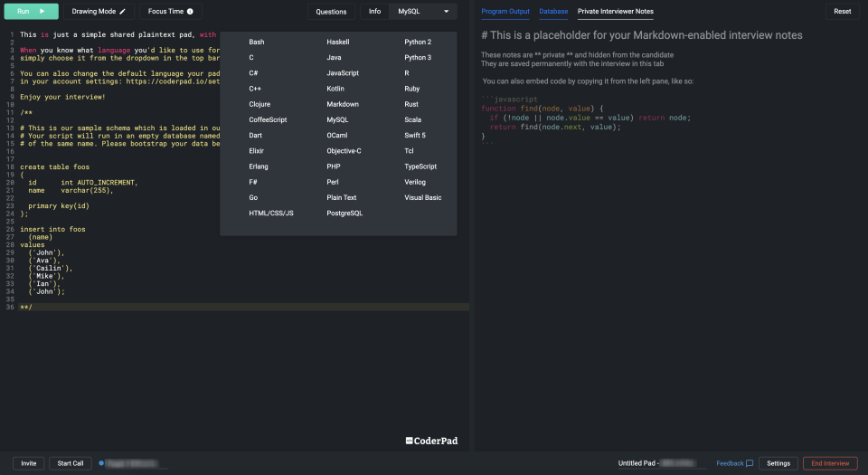This screenshot has height=475, width=868.
Task: Click the Reset button
Action: (x=842, y=11)
